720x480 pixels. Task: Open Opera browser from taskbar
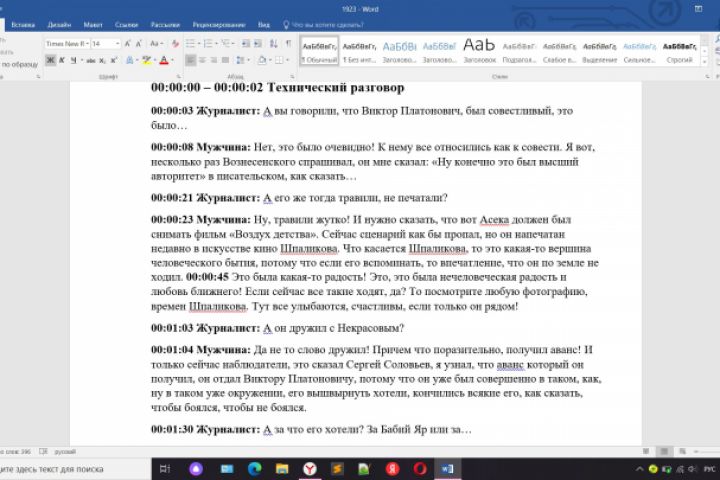click(x=420, y=469)
